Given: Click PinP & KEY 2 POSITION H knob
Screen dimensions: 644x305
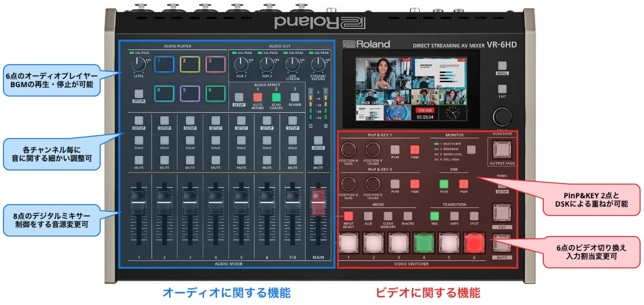Looking at the screenshot, I should 348,184.
